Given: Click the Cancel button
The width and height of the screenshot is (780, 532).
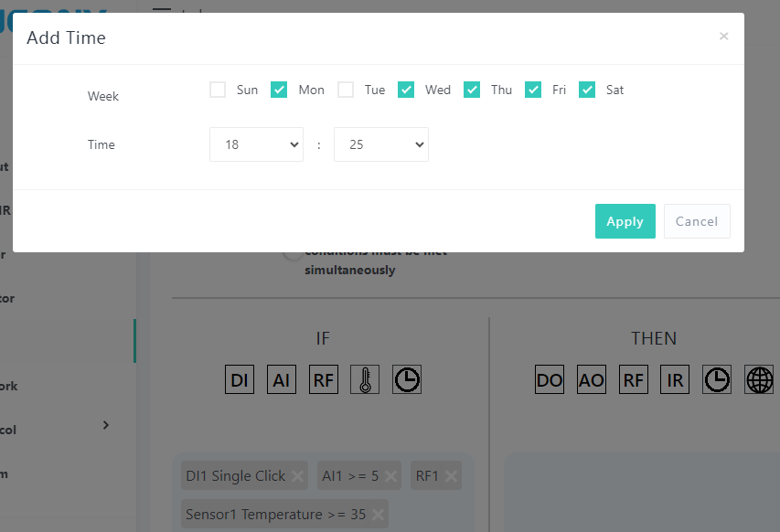Looking at the screenshot, I should pos(697,221).
